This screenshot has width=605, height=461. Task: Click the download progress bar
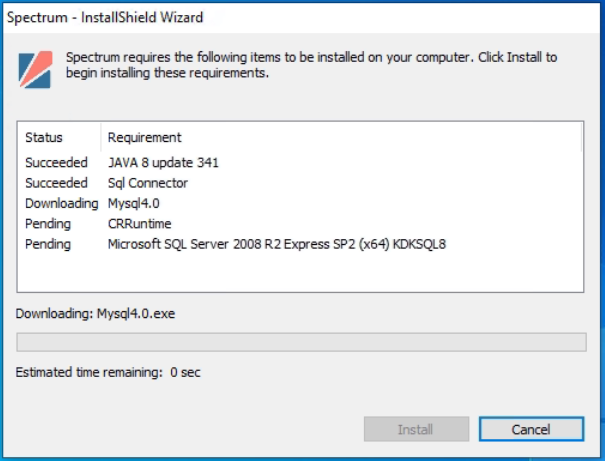301,342
